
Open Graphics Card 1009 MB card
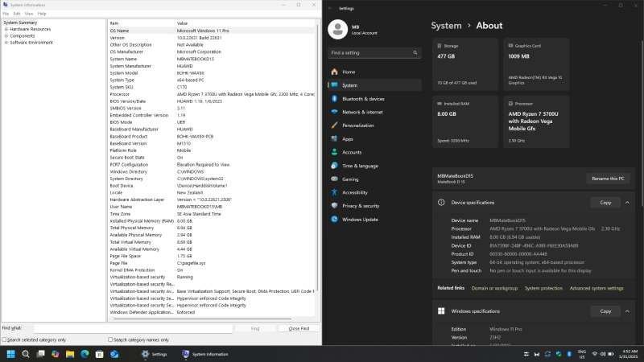(x=536, y=64)
